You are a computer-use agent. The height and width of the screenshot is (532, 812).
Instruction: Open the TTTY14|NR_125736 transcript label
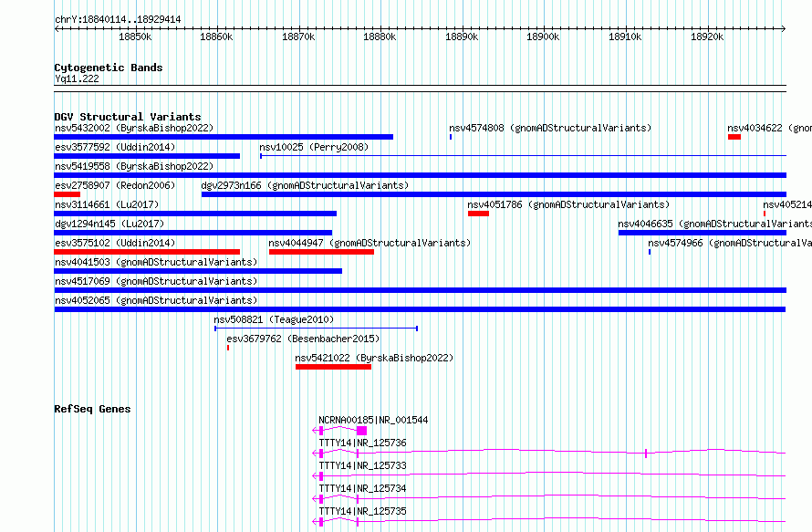(362, 443)
